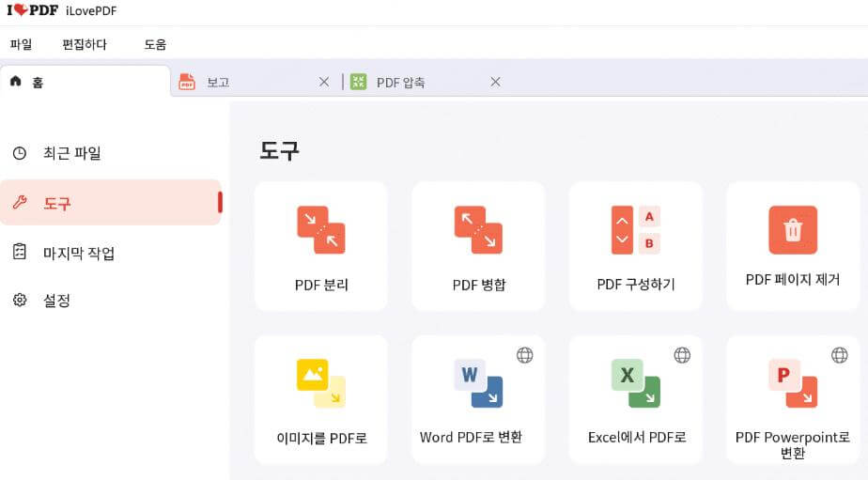
Task: Click the clock icon beside 최근 파일
Action: pyautogui.click(x=20, y=153)
